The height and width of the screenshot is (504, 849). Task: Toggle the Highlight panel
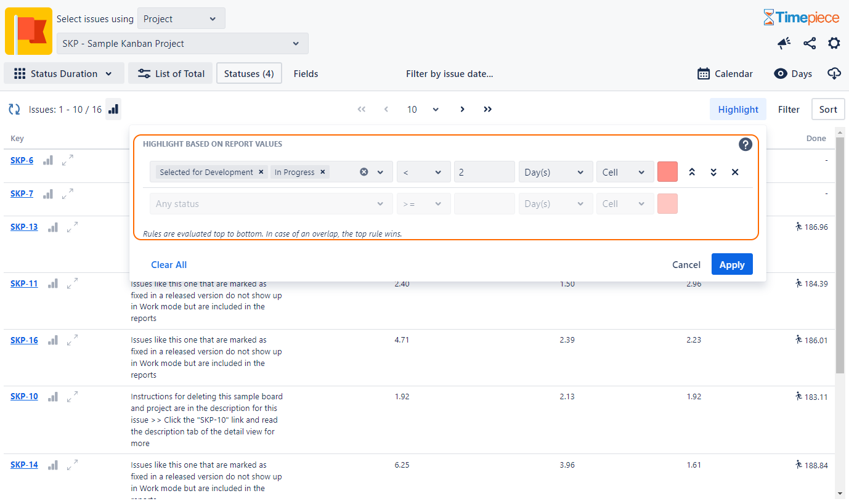click(737, 110)
